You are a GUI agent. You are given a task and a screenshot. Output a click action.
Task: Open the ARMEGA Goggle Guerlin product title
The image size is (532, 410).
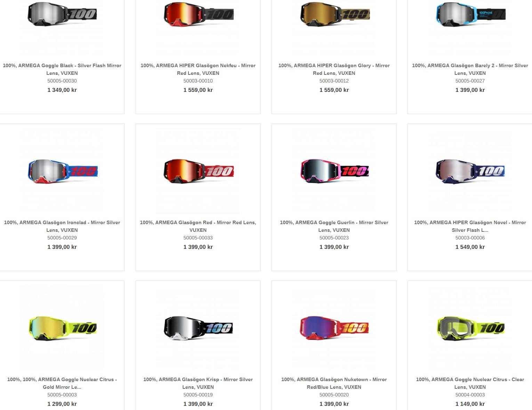(x=334, y=226)
